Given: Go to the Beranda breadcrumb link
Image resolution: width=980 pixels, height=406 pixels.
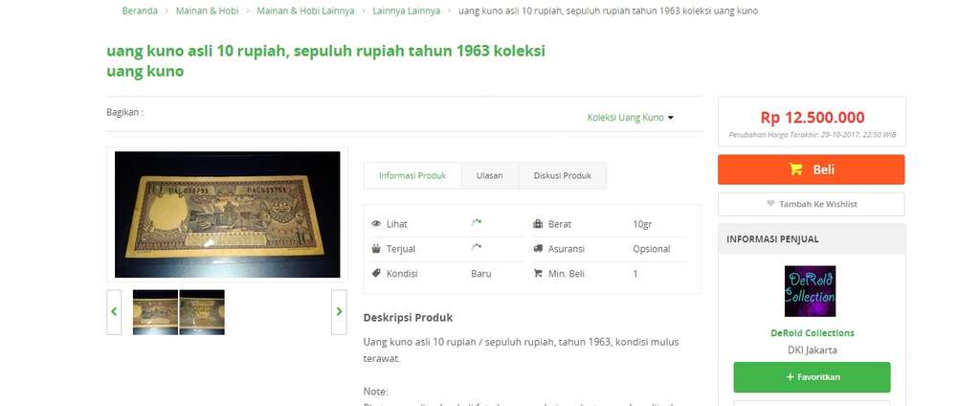Looking at the screenshot, I should tap(140, 11).
